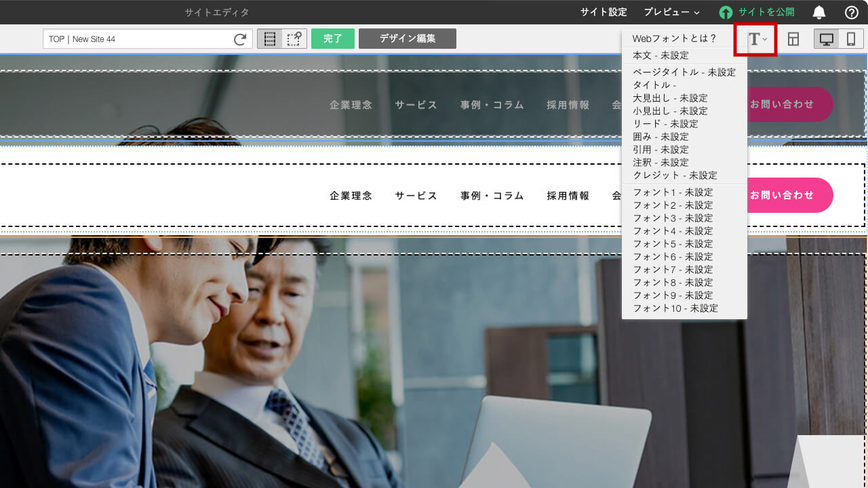The image size is (868, 488).
Task: Switch to desktop monitor view
Action: tap(827, 39)
